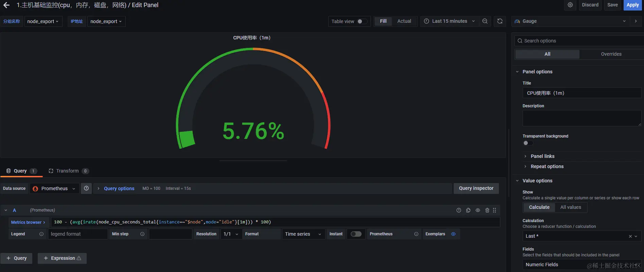This screenshot has width=644, height=272.
Task: Open Last 15 minutes time picker
Action: tap(449, 21)
